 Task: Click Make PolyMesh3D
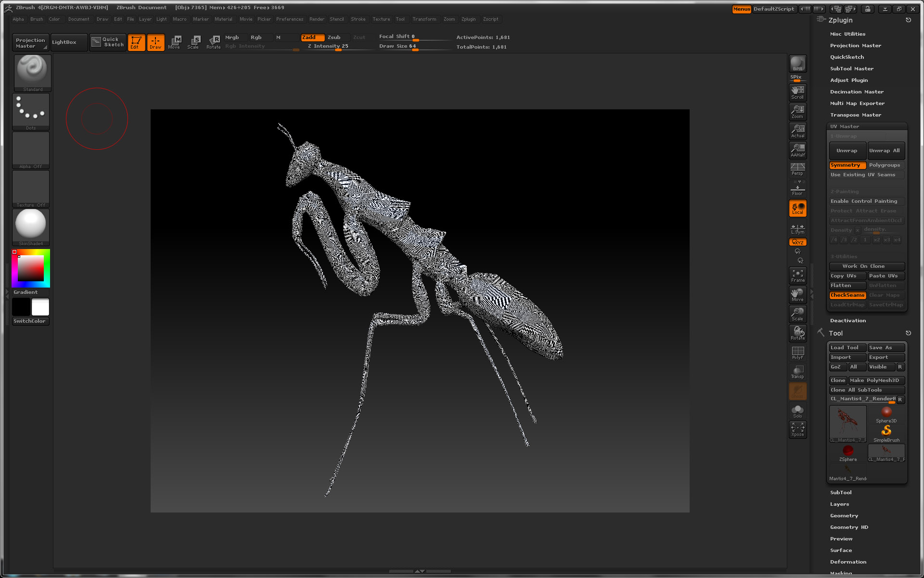click(876, 381)
